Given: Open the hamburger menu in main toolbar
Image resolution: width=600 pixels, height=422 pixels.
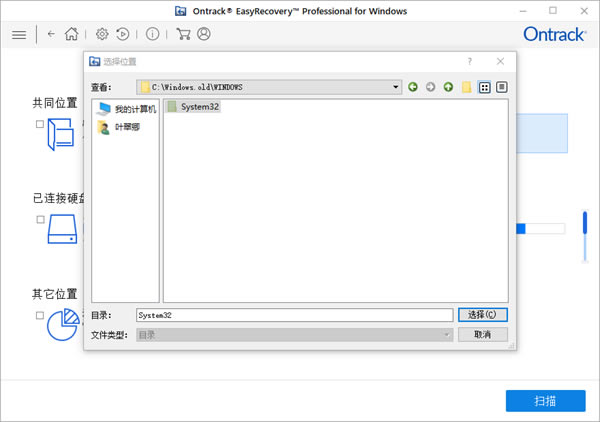Looking at the screenshot, I should pyautogui.click(x=19, y=34).
